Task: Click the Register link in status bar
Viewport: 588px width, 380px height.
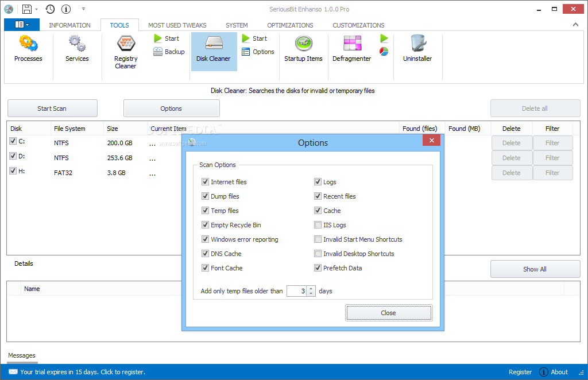Action: click(x=520, y=372)
